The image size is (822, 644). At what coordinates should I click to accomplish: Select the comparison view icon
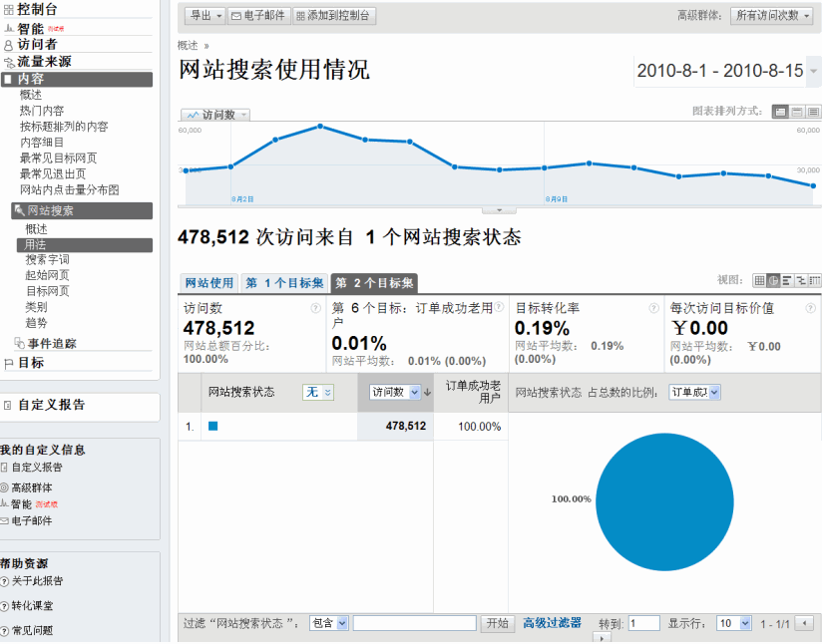pyautogui.click(x=801, y=281)
